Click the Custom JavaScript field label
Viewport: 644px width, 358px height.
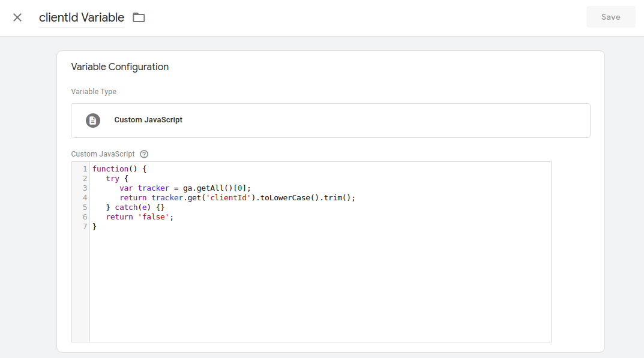tap(103, 154)
